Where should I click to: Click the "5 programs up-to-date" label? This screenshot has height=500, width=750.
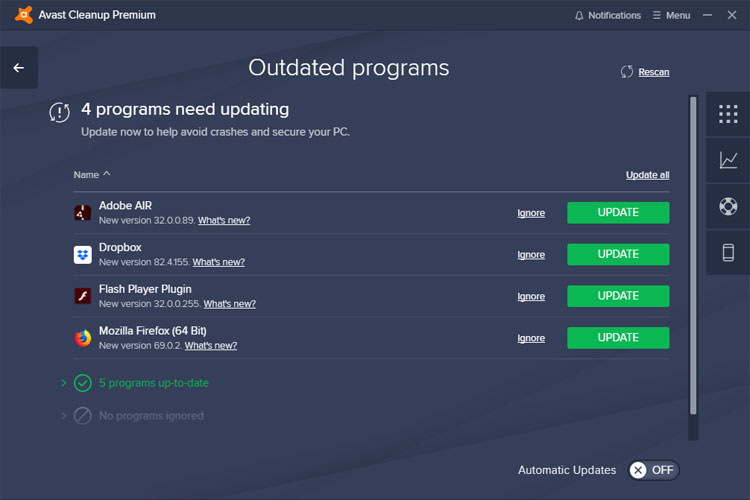point(154,383)
